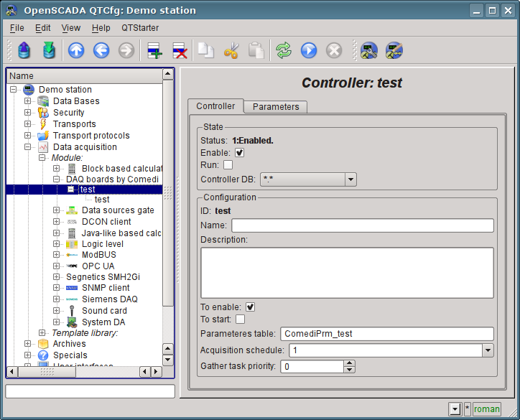Click the Description text area
Viewport: 520px width, 420px height.
coord(347,273)
